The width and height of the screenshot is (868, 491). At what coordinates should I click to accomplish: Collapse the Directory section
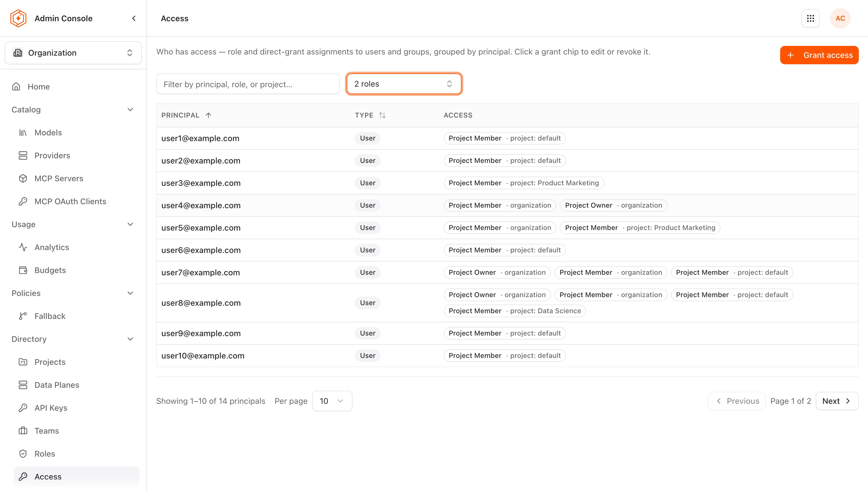pyautogui.click(x=130, y=339)
